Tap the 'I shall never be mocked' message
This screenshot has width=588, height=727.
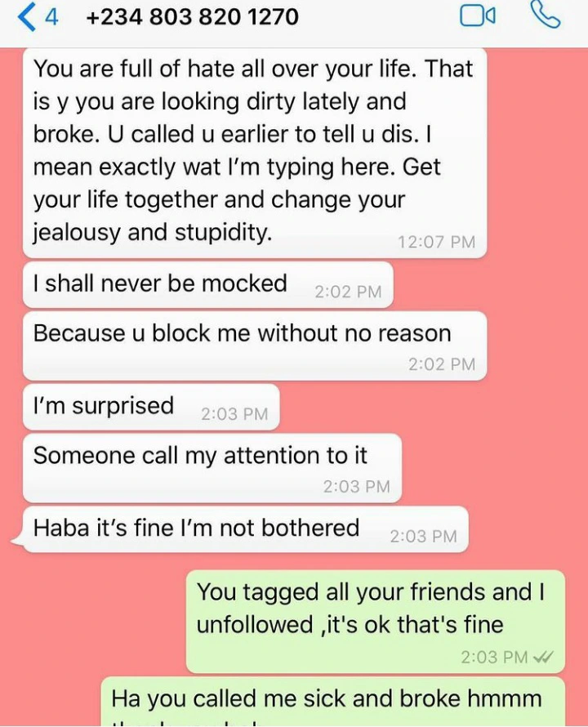[207, 284]
